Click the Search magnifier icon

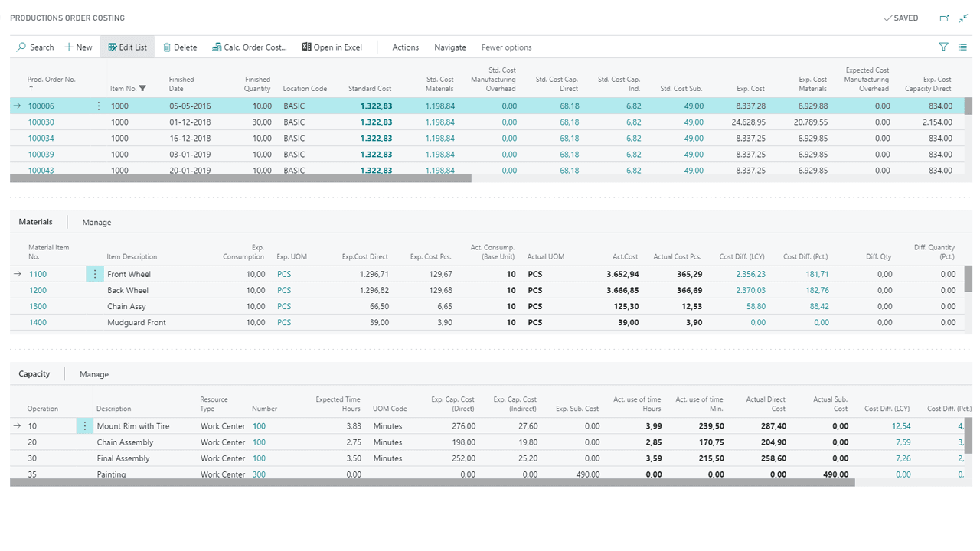(x=21, y=47)
